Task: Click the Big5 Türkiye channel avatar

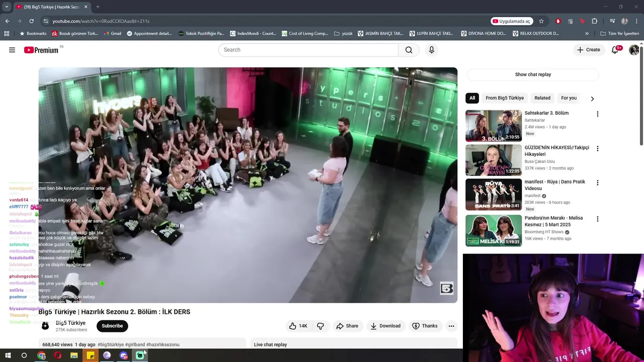Action: click(45, 326)
